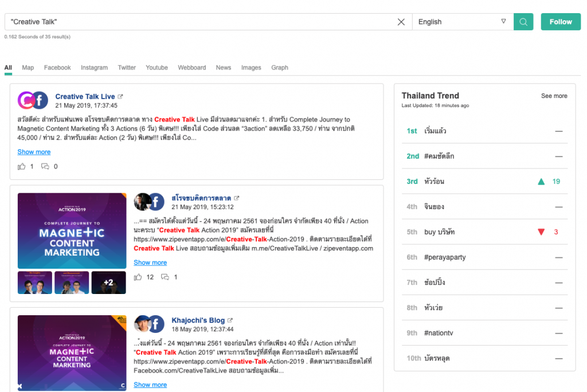Click the magnifier search button
Viewport: 587px width, 392px height.
click(x=523, y=22)
